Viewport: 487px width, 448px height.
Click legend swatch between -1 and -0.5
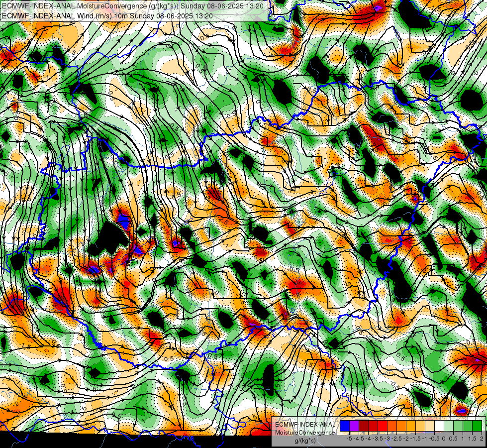430,426
